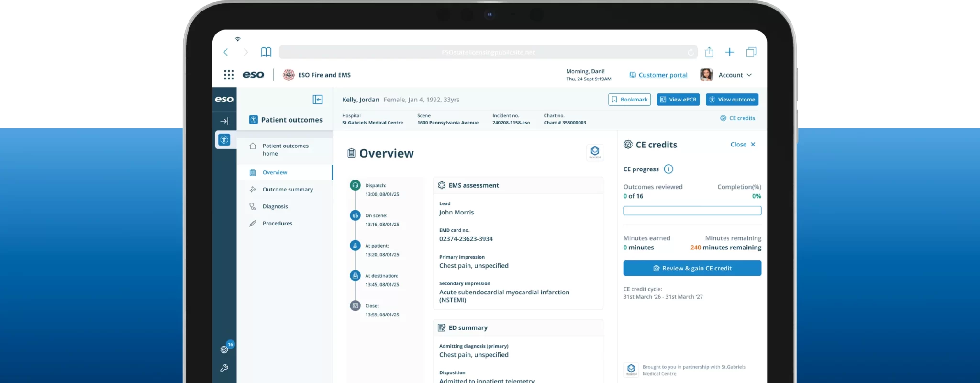Image resolution: width=980 pixels, height=383 pixels.
Task: Click the View ePCR button
Action: 678,100
